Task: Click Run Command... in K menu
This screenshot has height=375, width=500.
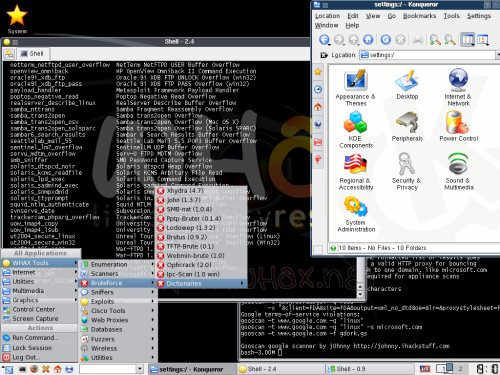Action: pos(40,338)
